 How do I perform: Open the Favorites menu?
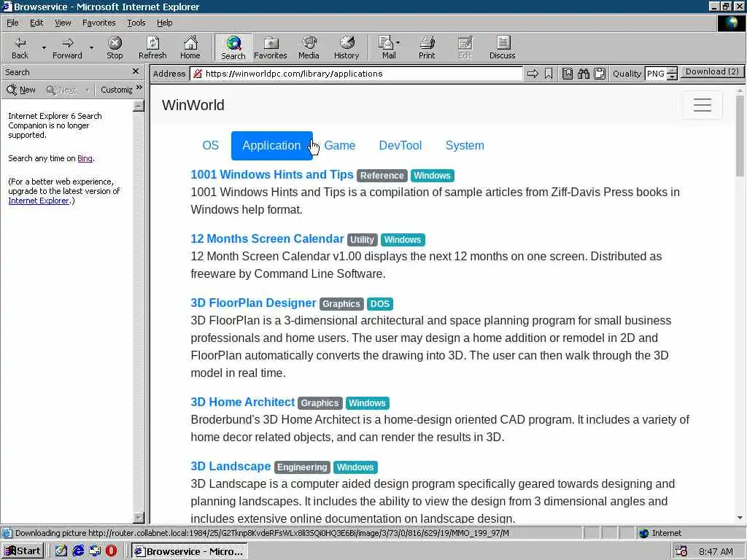(98, 23)
